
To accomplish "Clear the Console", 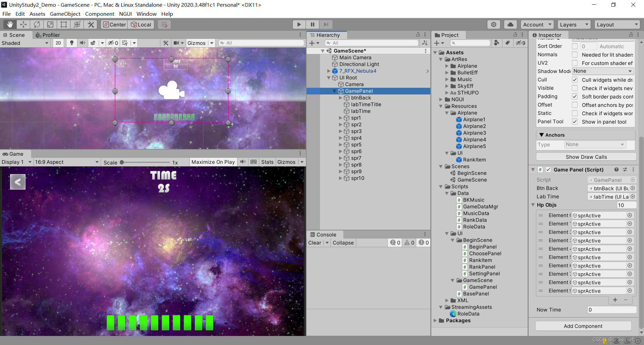I will [x=315, y=243].
